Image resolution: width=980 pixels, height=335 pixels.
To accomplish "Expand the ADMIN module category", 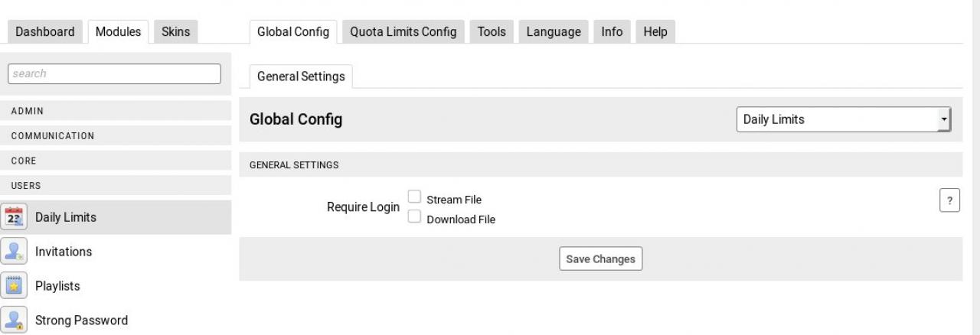I will pos(28,111).
